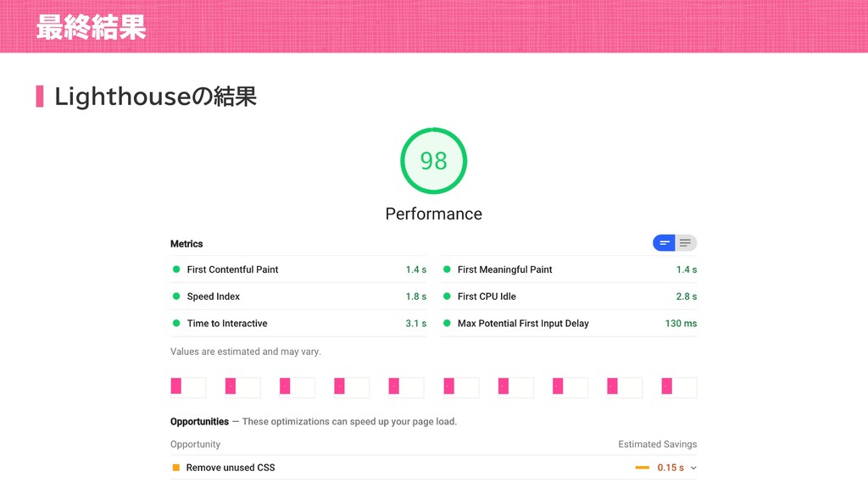Click the green dot beside Speed Index

[176, 296]
